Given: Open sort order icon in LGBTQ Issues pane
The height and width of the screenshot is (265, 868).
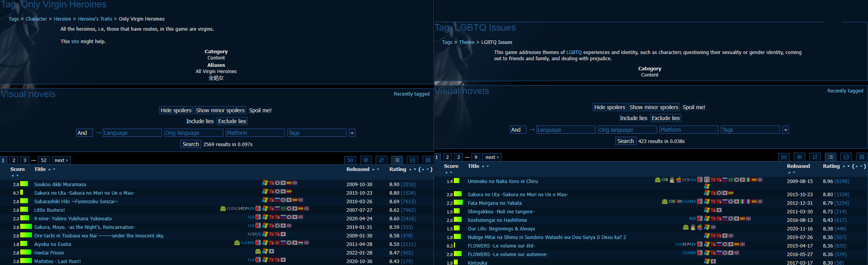Looking at the screenshot, I should (815, 157).
